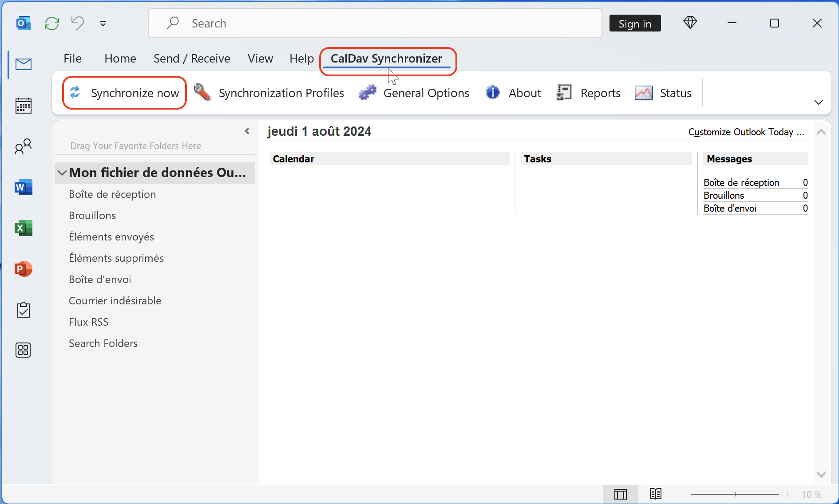Open the Send / Receive tab

pos(192,59)
